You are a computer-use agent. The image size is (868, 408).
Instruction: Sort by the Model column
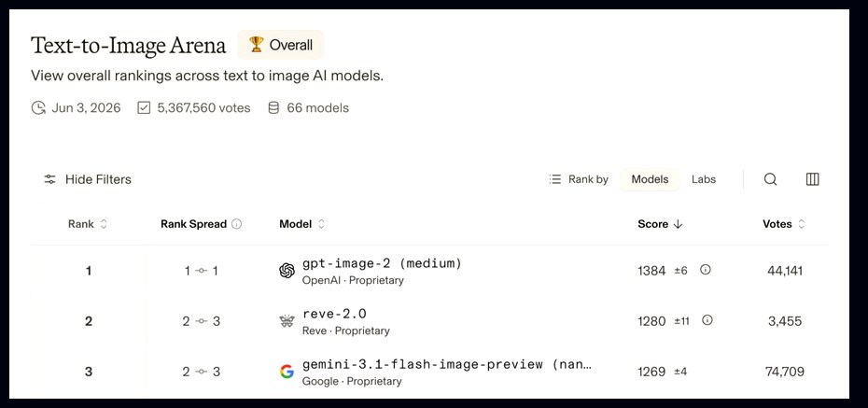[x=301, y=224]
